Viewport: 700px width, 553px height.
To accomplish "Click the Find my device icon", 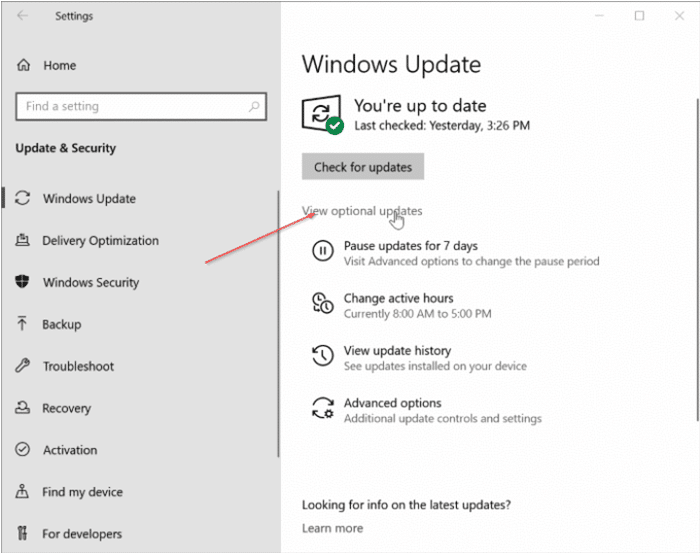I will pyautogui.click(x=22, y=491).
